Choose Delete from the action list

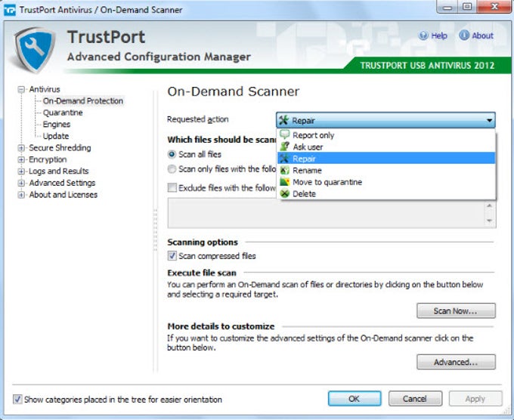point(386,194)
